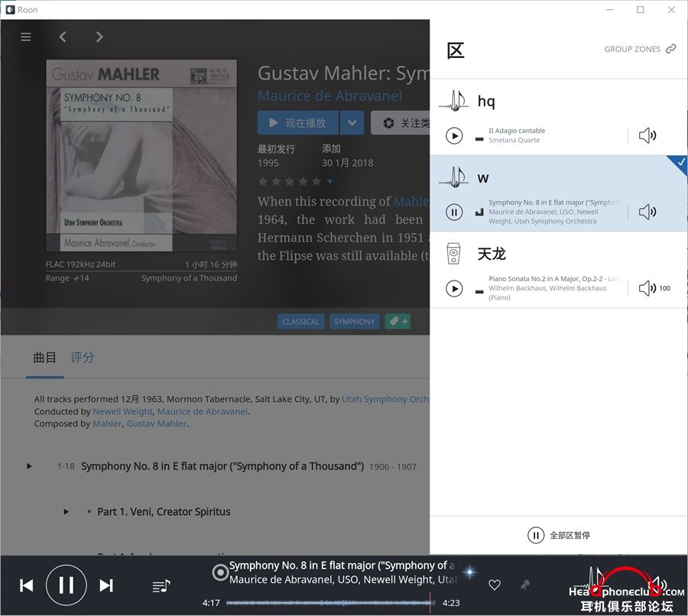Open the play queue icon
The height and width of the screenshot is (616, 688).
pyautogui.click(x=161, y=585)
